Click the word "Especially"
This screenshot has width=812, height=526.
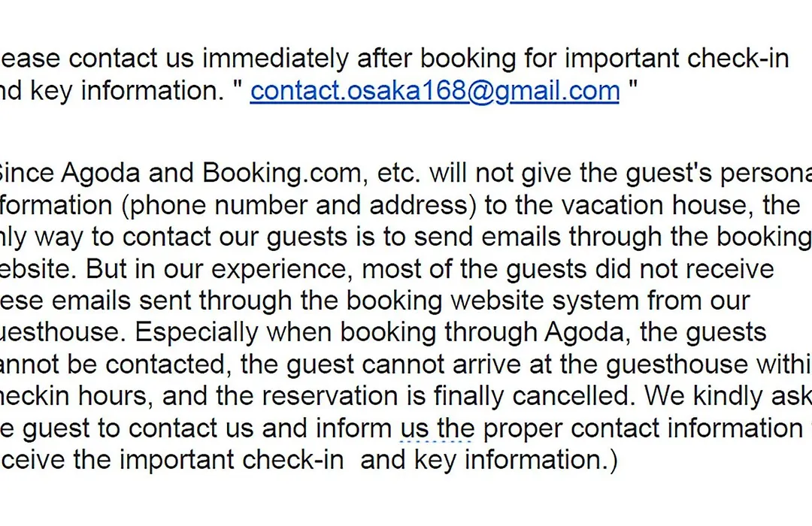(196, 333)
